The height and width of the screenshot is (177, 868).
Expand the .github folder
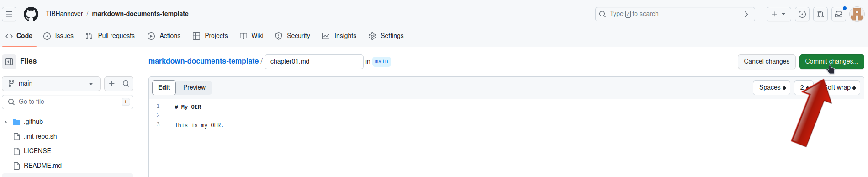click(x=5, y=122)
